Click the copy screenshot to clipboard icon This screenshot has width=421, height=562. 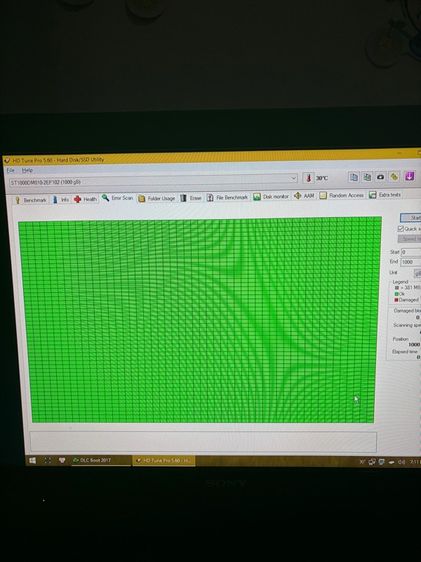click(367, 177)
